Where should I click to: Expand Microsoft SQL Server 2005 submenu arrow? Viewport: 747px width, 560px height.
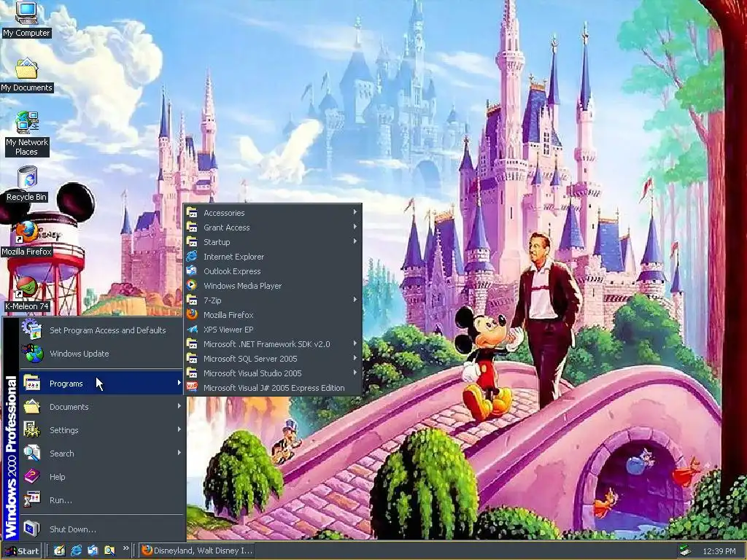coord(355,358)
